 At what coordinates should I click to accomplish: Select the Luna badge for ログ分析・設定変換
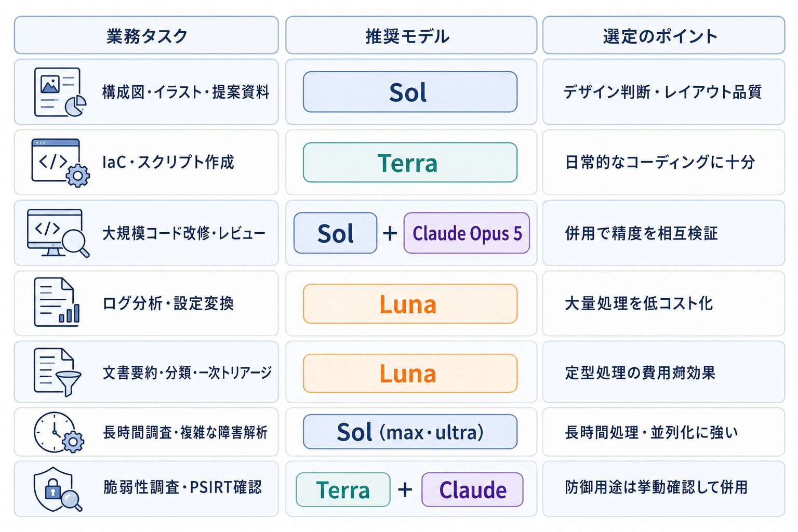(x=410, y=303)
